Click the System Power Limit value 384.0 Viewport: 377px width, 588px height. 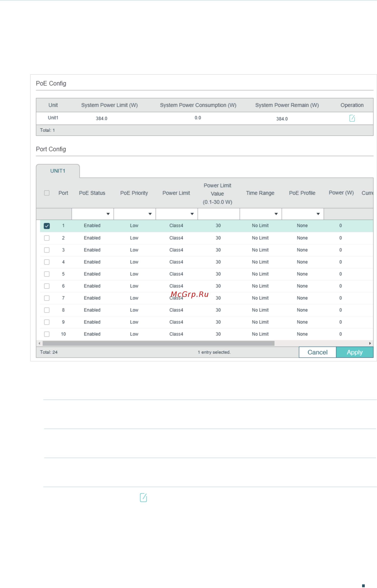pos(102,119)
